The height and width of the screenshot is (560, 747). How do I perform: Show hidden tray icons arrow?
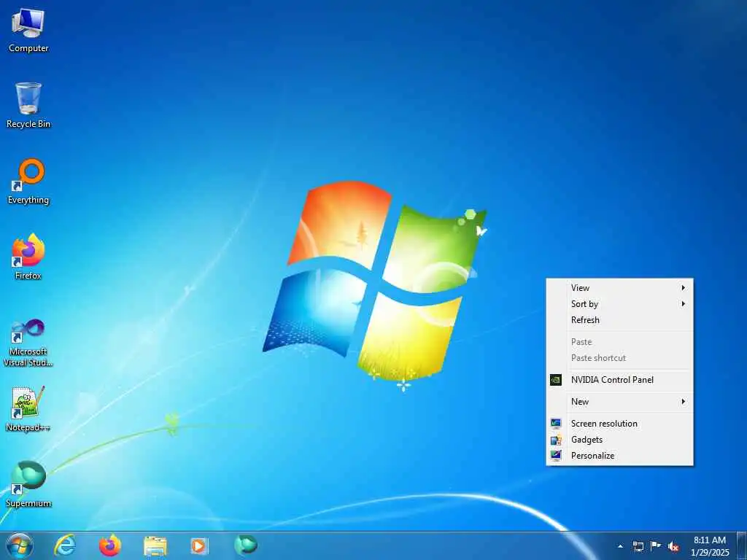click(x=620, y=546)
